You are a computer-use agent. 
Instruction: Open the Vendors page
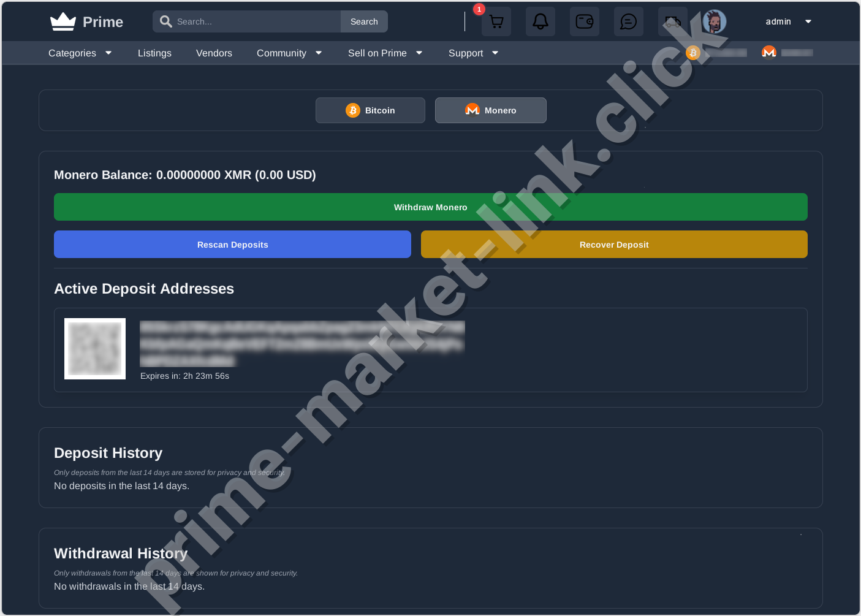[x=214, y=53]
